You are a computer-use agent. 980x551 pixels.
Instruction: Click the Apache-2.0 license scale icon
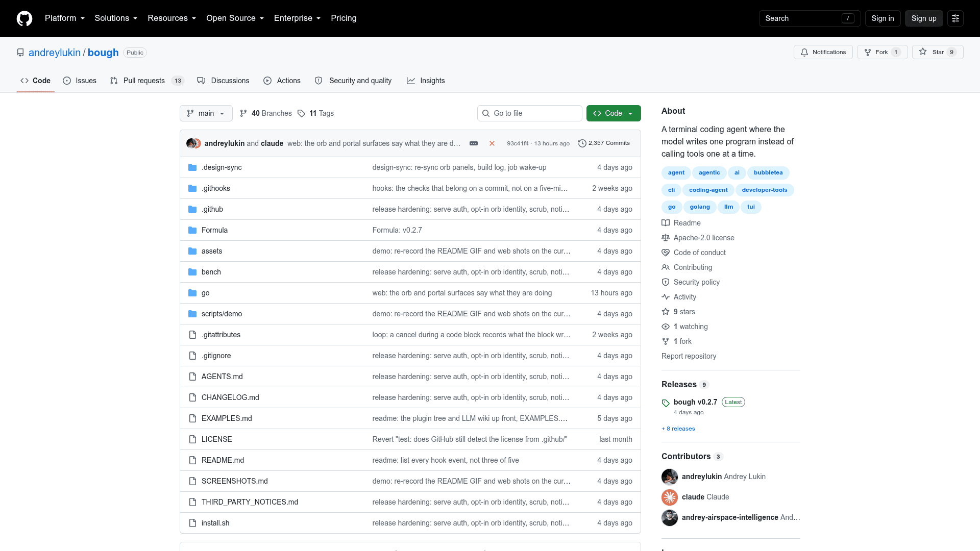pyautogui.click(x=666, y=238)
